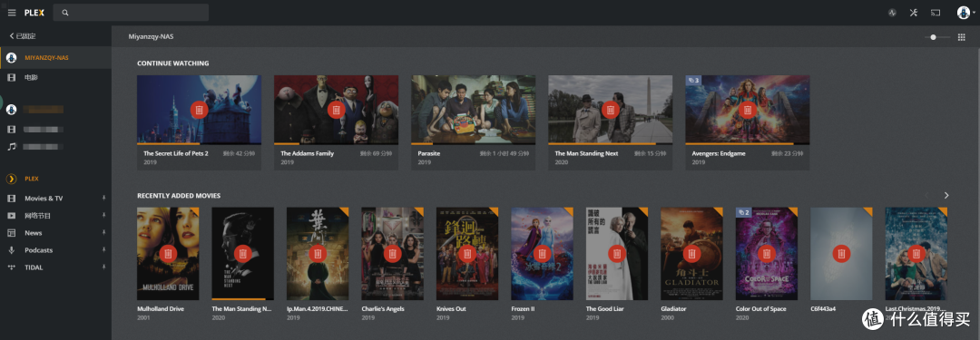Open the Activity icon in the top bar
The width and height of the screenshot is (980, 340).
pos(893,13)
